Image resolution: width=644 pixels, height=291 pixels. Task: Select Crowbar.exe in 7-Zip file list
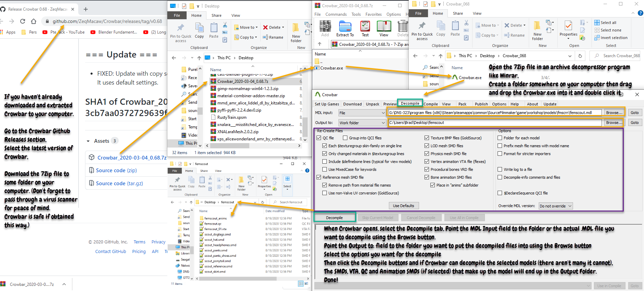click(x=332, y=68)
